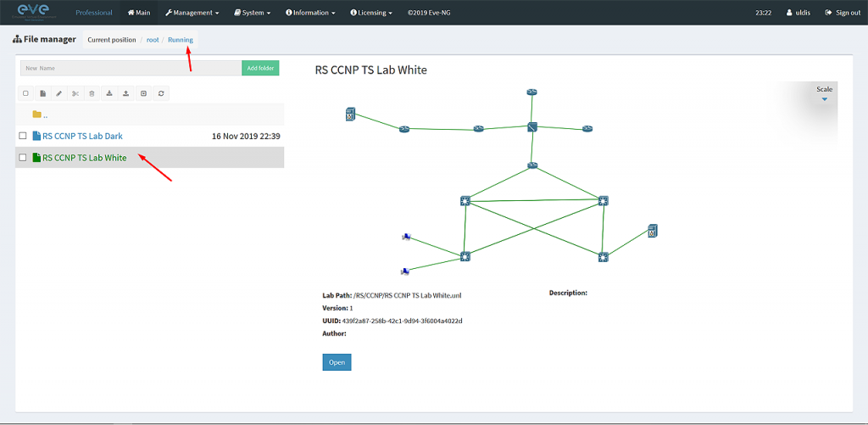Click the 'Description:' label
868x425 pixels.
568,293
